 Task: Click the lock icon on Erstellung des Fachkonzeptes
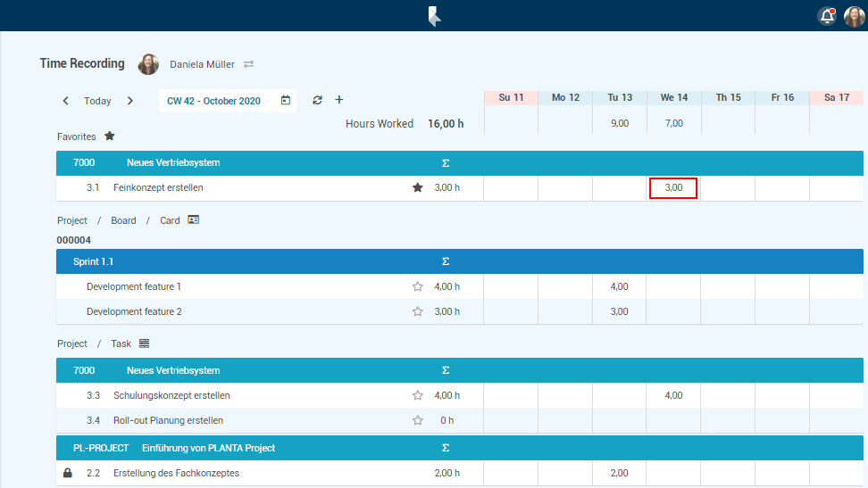[68, 474]
